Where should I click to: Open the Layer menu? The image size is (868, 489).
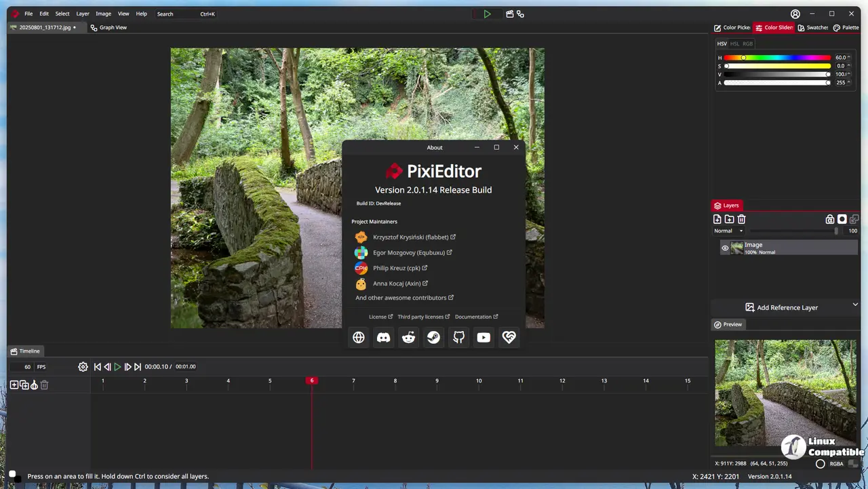82,14
